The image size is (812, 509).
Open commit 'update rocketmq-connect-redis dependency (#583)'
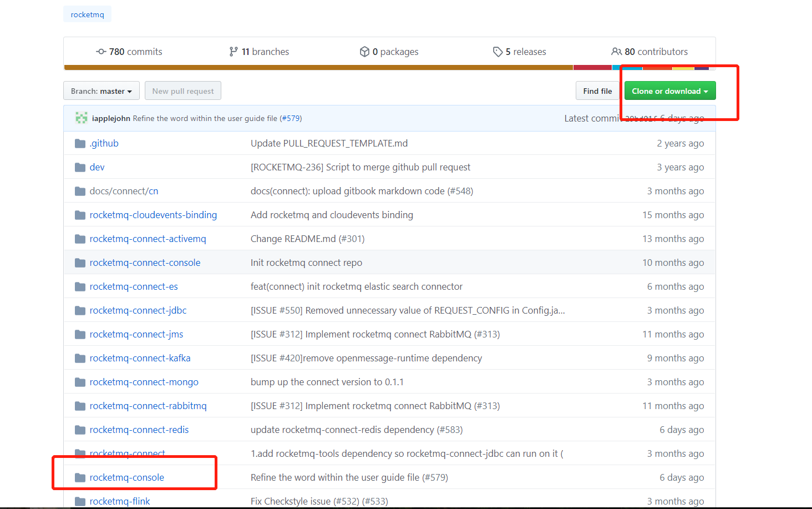tap(357, 430)
